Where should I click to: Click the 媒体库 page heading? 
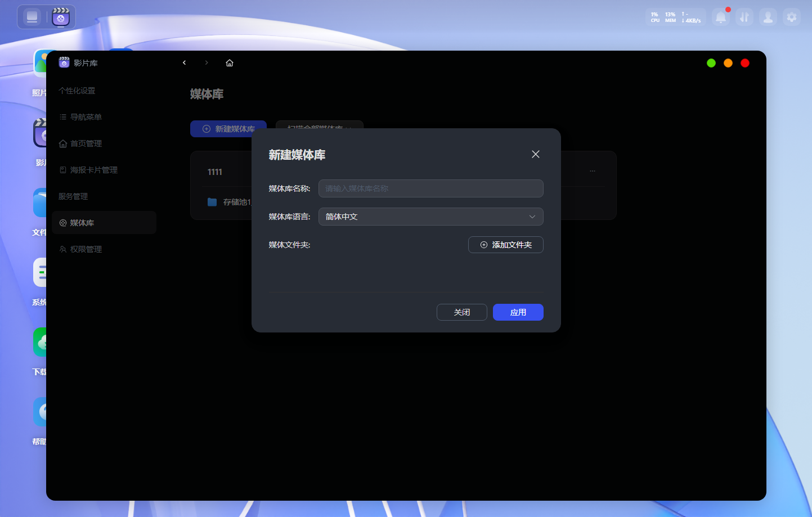[x=207, y=94]
